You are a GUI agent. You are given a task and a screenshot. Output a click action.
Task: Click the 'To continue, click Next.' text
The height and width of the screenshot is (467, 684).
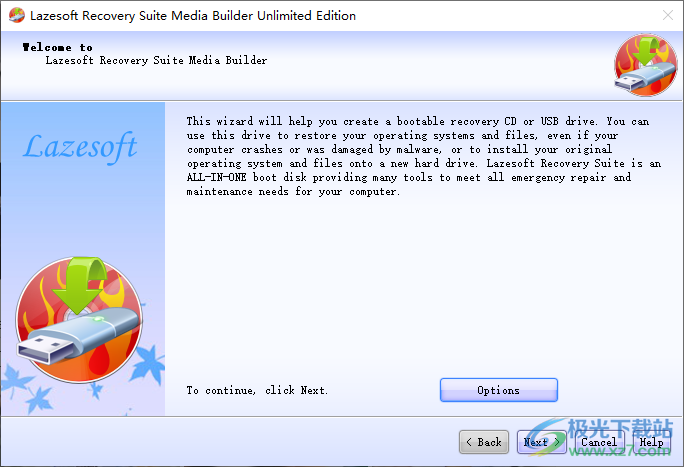257,390
